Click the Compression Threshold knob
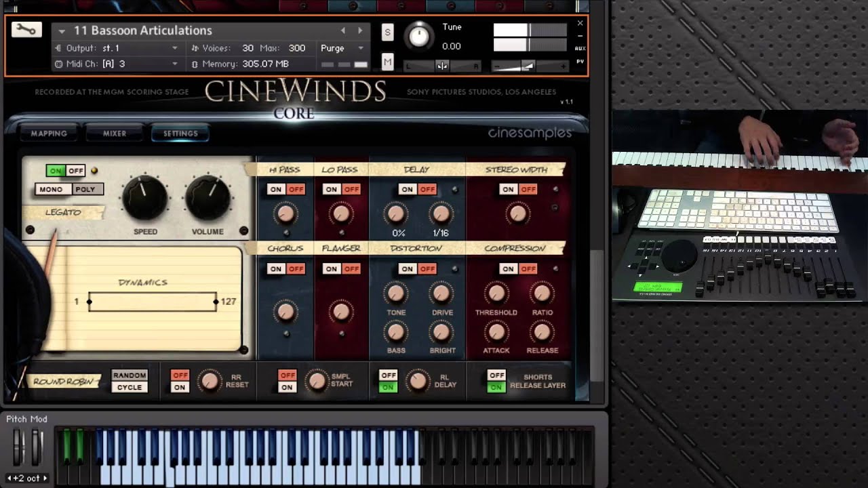The image size is (868, 488). [496, 293]
